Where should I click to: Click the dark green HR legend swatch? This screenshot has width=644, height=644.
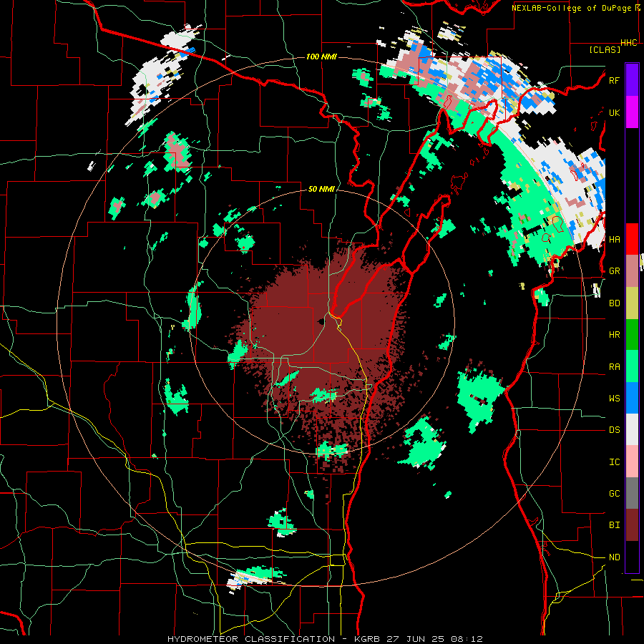[632, 334]
